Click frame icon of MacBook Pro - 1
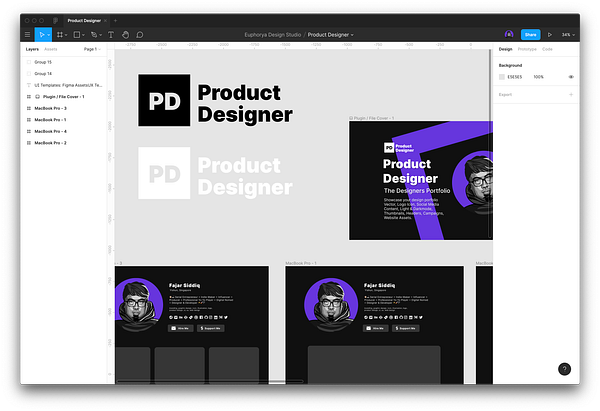This screenshot has width=600, height=411. click(29, 120)
